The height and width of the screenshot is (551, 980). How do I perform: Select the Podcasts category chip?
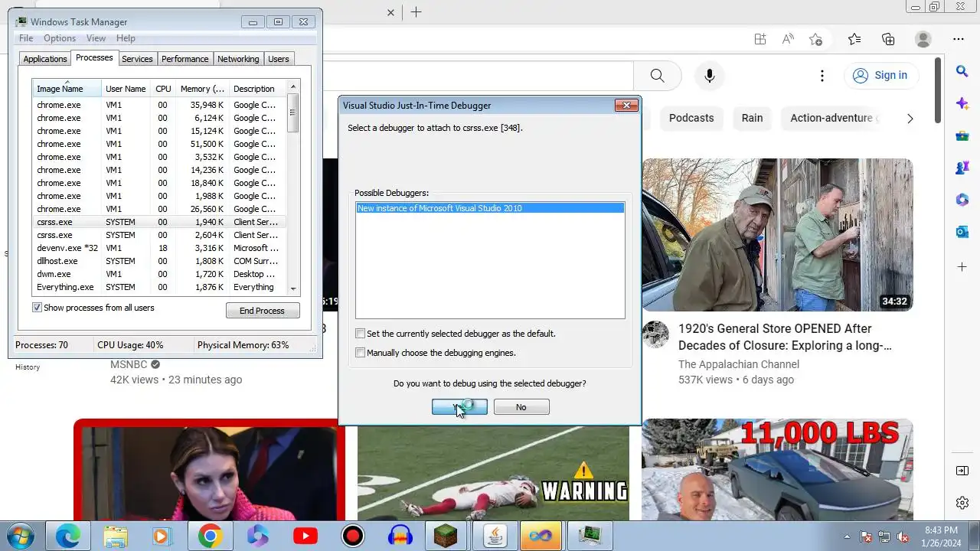click(x=691, y=118)
